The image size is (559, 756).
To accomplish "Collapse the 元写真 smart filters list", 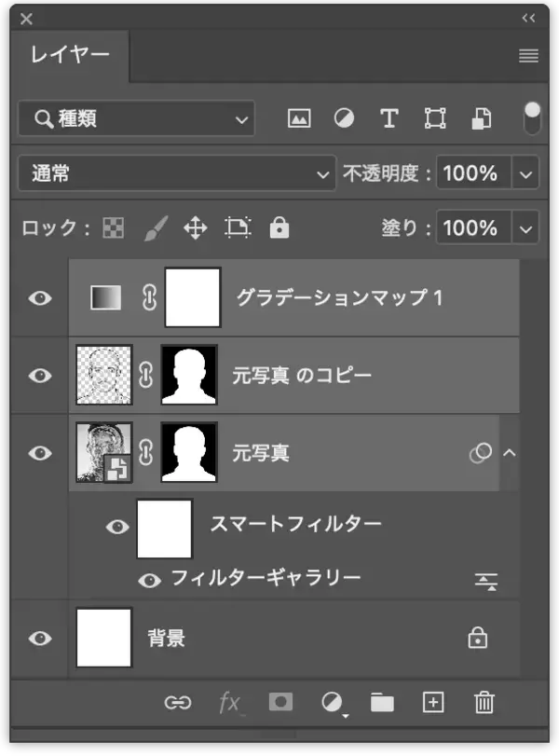I will click(x=510, y=453).
